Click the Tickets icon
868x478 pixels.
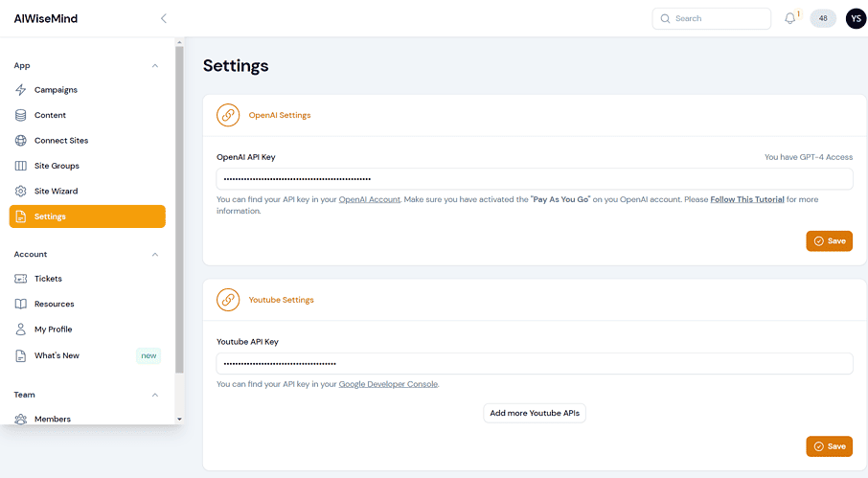click(x=20, y=279)
